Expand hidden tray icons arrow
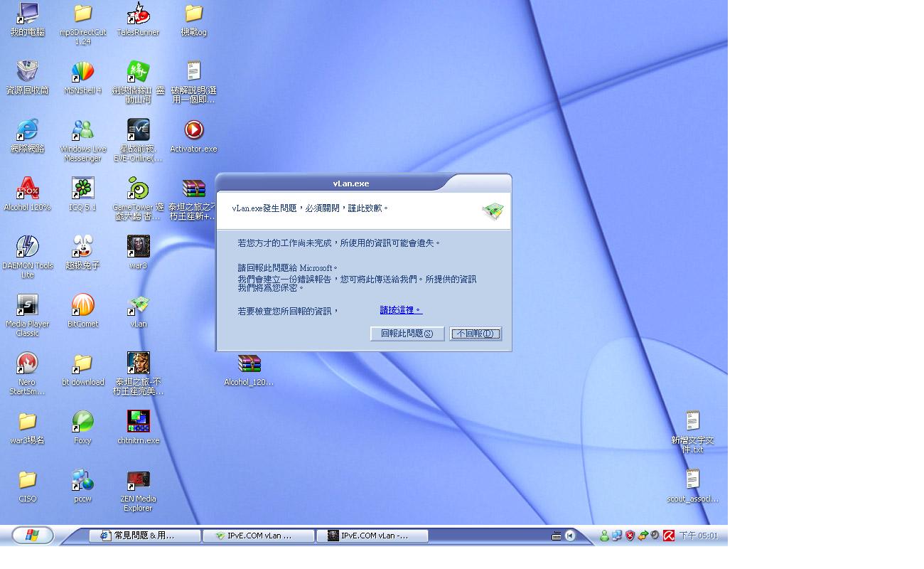The width and height of the screenshot is (924, 569). [x=570, y=536]
